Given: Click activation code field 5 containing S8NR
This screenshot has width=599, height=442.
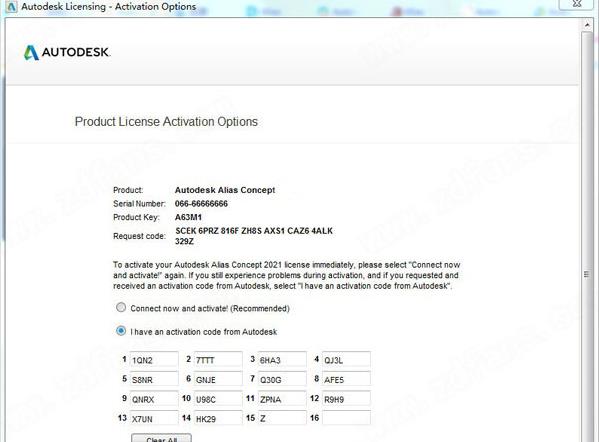Looking at the screenshot, I should (154, 379).
